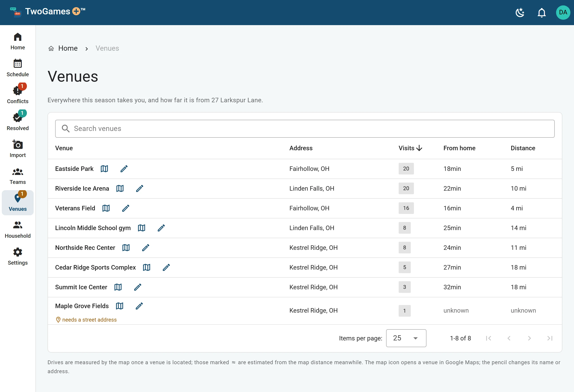Image resolution: width=574 pixels, height=392 pixels.
Task: Go to the previous page arrow
Action: point(509,338)
